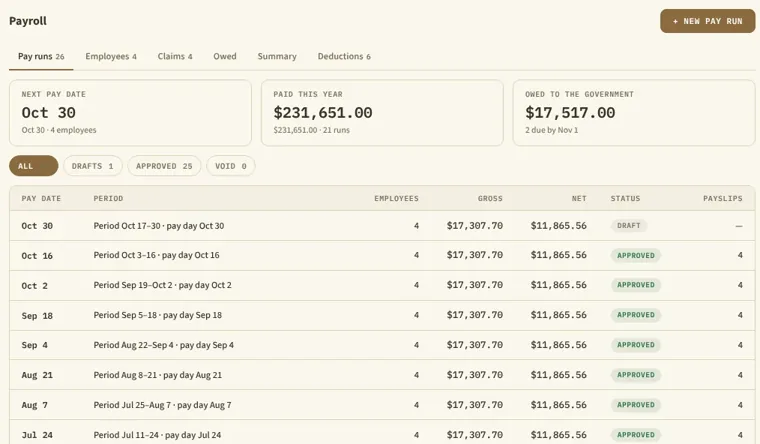Click the Period column header
This screenshot has height=444, width=760.
[x=108, y=198]
